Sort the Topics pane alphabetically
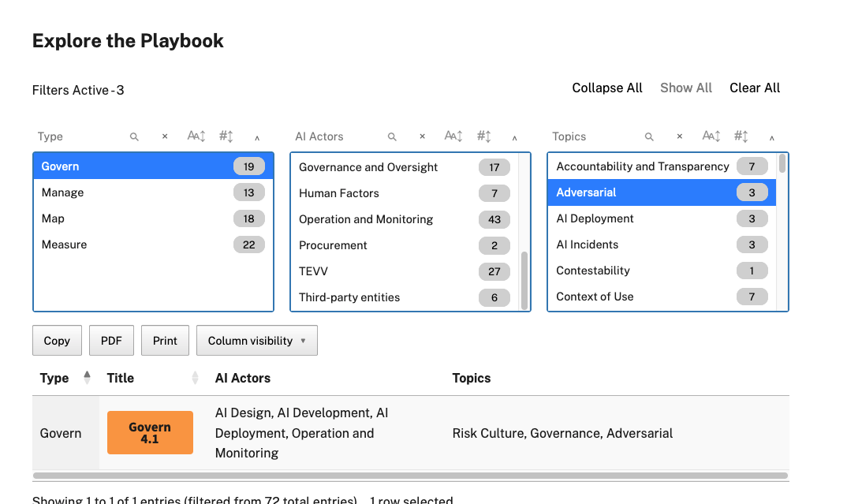 pyautogui.click(x=711, y=136)
